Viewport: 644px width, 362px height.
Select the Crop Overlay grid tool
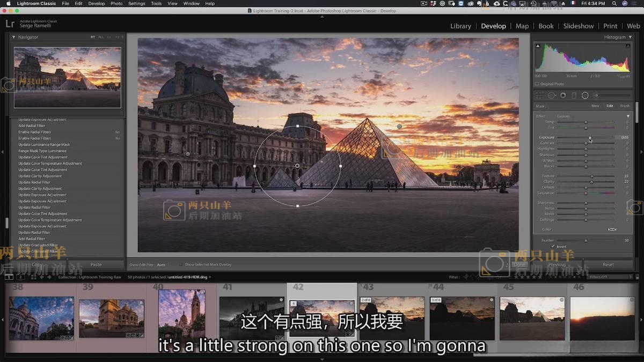tap(541, 95)
